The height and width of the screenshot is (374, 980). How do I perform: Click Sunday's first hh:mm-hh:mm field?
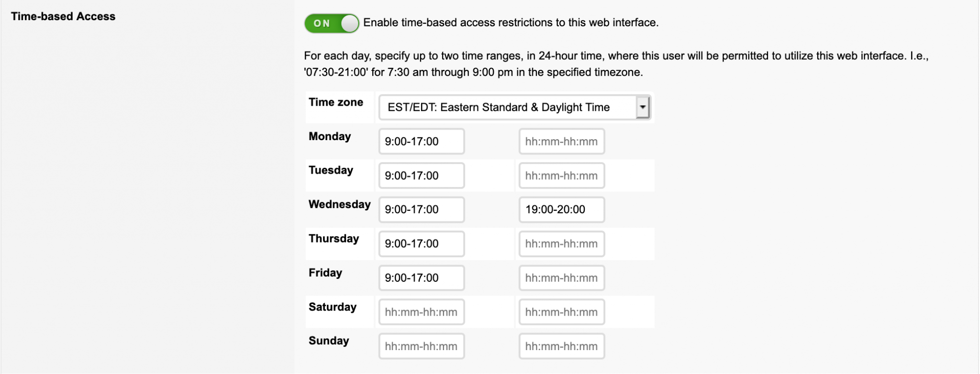[x=421, y=346]
